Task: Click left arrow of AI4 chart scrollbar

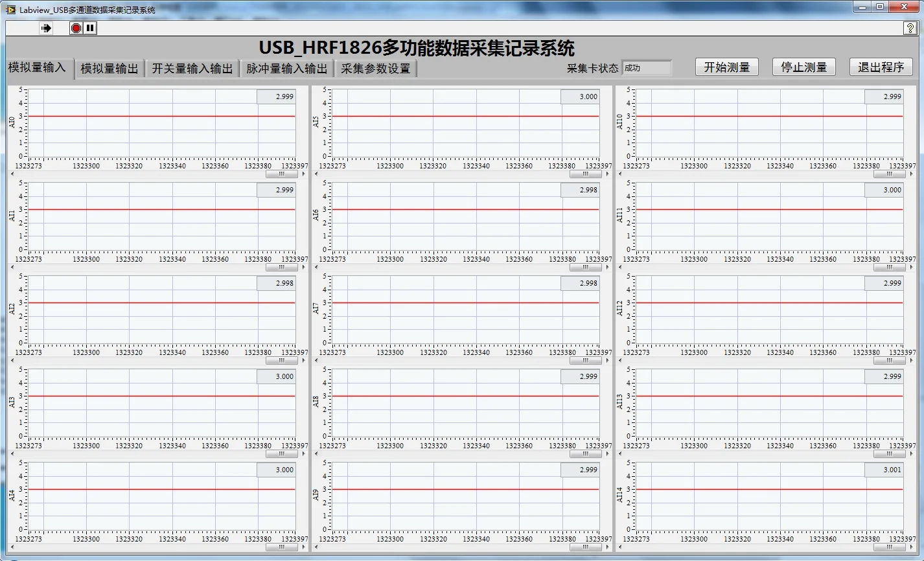Action: (x=12, y=547)
